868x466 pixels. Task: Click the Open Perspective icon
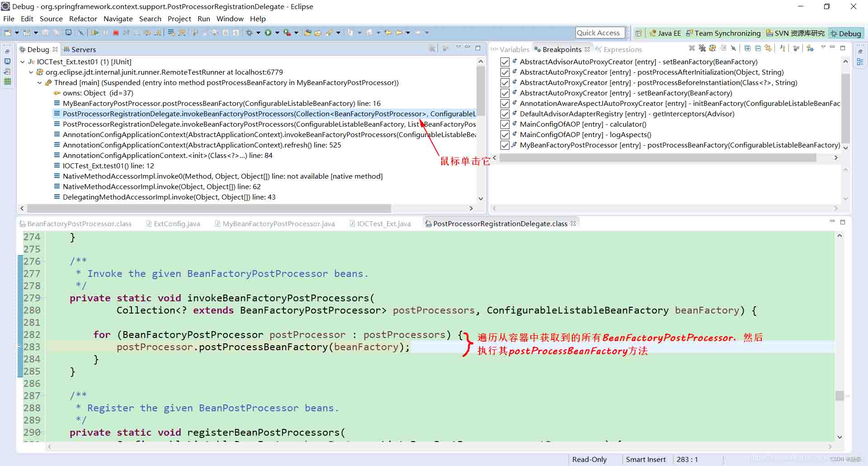click(638, 33)
